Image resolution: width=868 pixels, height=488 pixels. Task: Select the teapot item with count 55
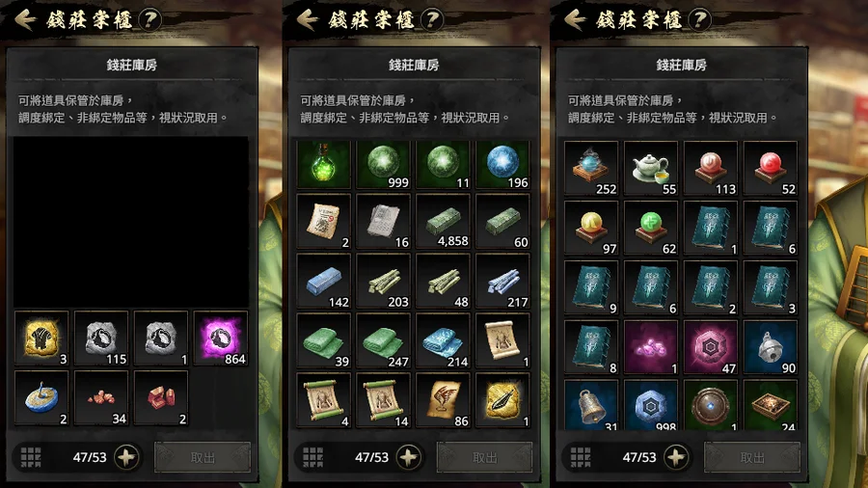point(650,168)
